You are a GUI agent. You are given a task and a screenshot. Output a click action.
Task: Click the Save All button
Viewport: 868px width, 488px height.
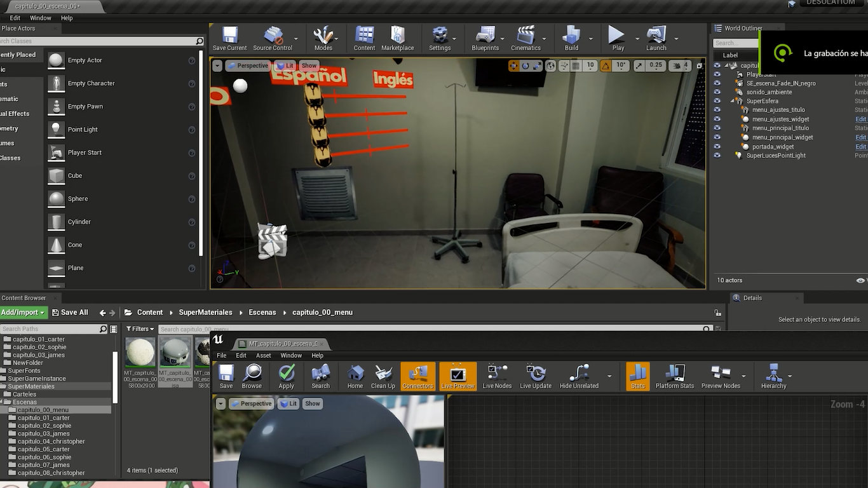[69, 313]
